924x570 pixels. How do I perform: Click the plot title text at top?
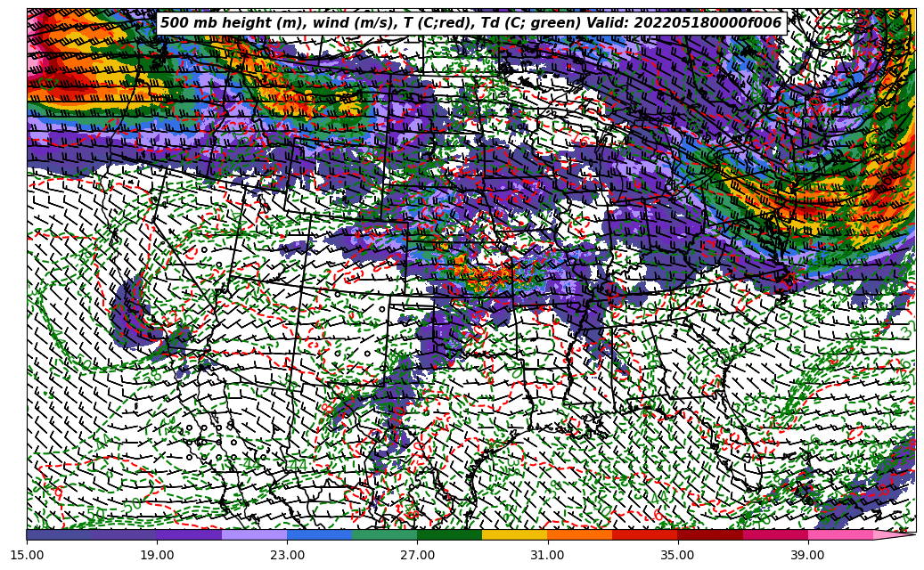470,23
